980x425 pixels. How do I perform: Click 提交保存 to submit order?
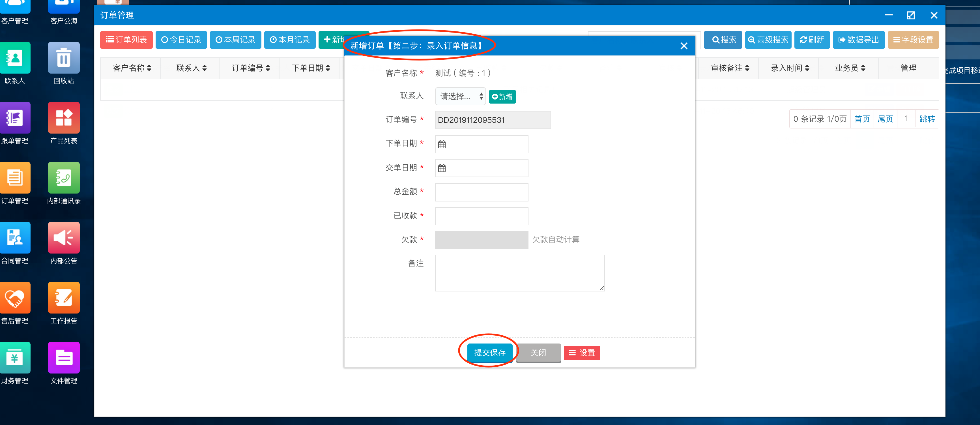[x=490, y=353]
